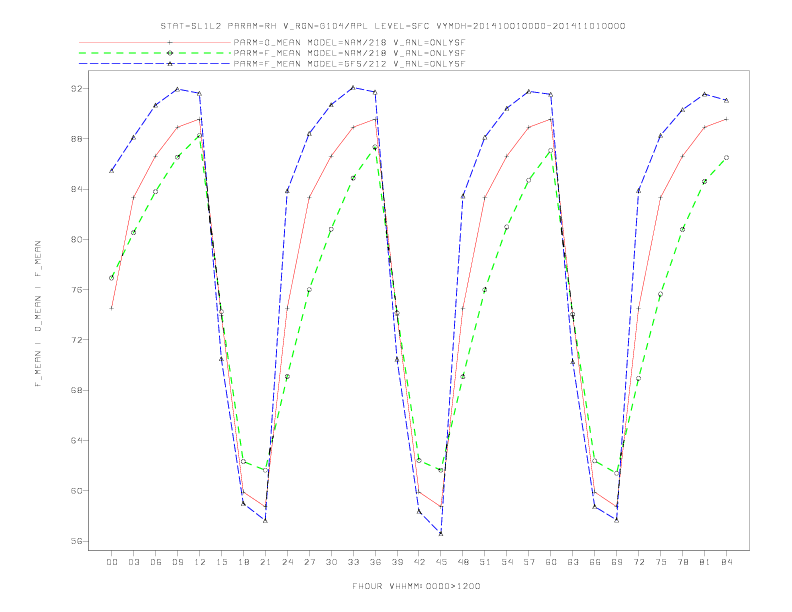The width and height of the screenshot is (792, 612).
Task: Click the circle marker on green legend line
Action: coord(170,53)
